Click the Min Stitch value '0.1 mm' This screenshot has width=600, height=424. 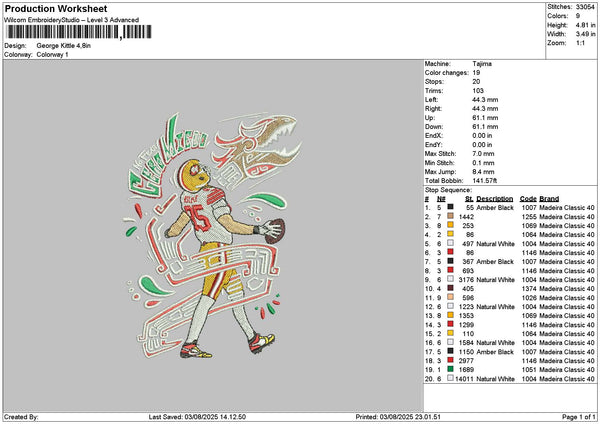pyautogui.click(x=484, y=163)
